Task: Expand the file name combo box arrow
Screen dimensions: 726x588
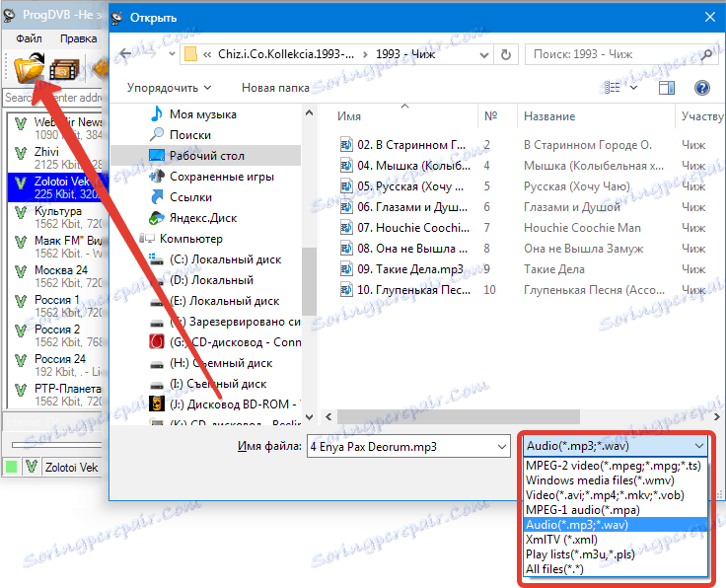Action: pyautogui.click(x=502, y=447)
